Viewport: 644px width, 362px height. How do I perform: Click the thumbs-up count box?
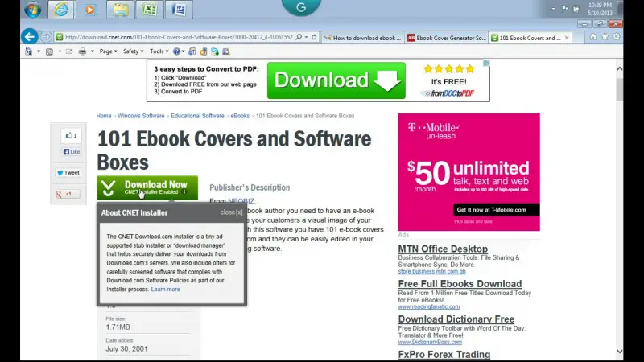coord(71,135)
